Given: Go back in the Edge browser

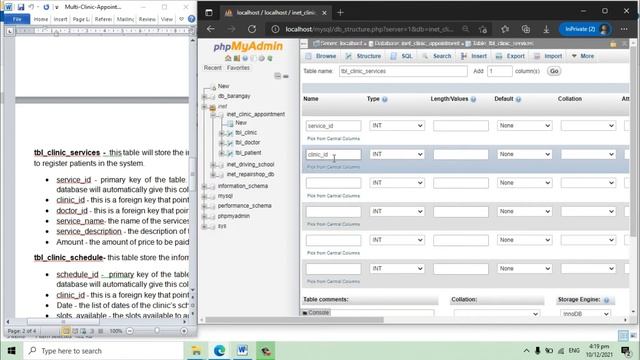Looking at the screenshot, I should [211, 29].
